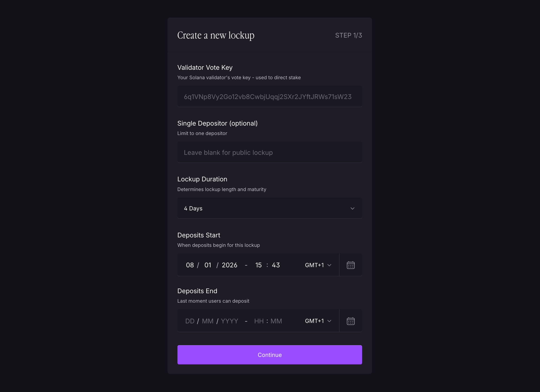
Task: Click the YYYY placeholder in Deposits End
Action: pyautogui.click(x=229, y=321)
